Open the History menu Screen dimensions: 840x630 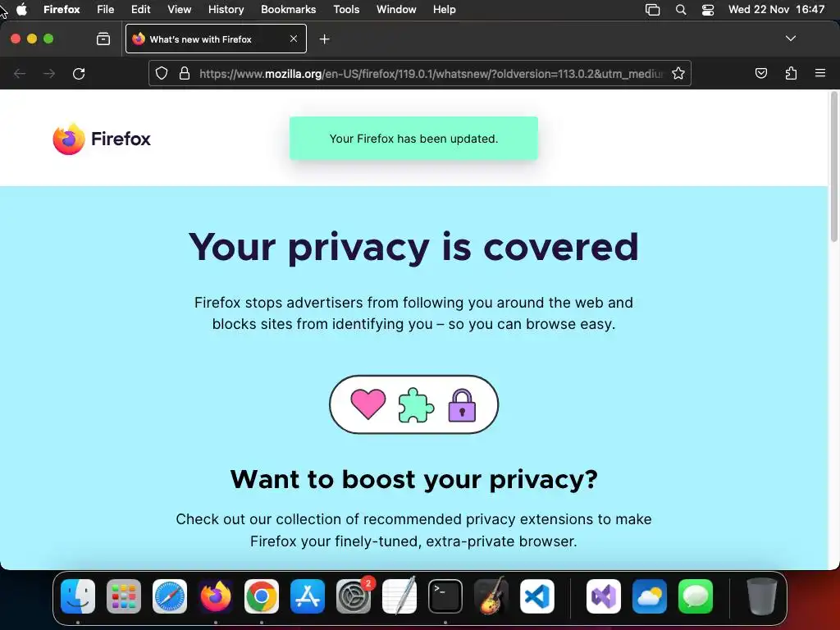coord(226,9)
